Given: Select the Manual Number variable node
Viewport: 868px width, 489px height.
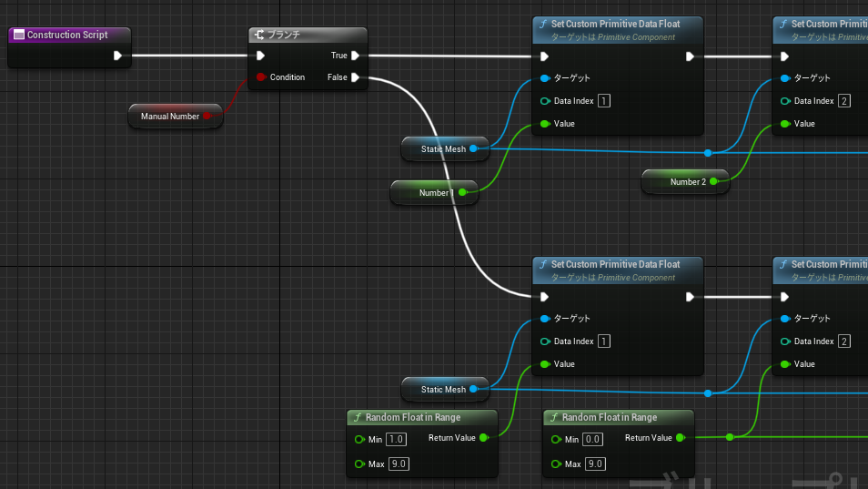Looking at the screenshot, I should coord(175,116).
